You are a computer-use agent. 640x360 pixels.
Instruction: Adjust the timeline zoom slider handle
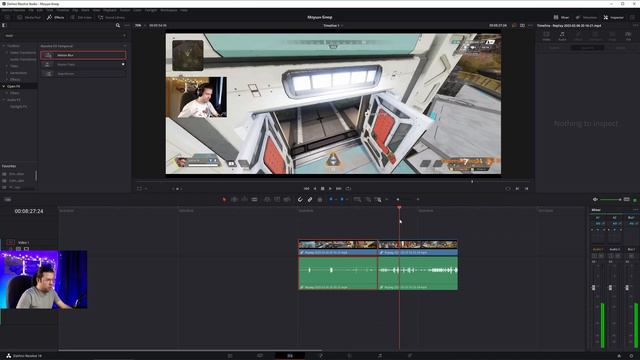click(x=398, y=200)
